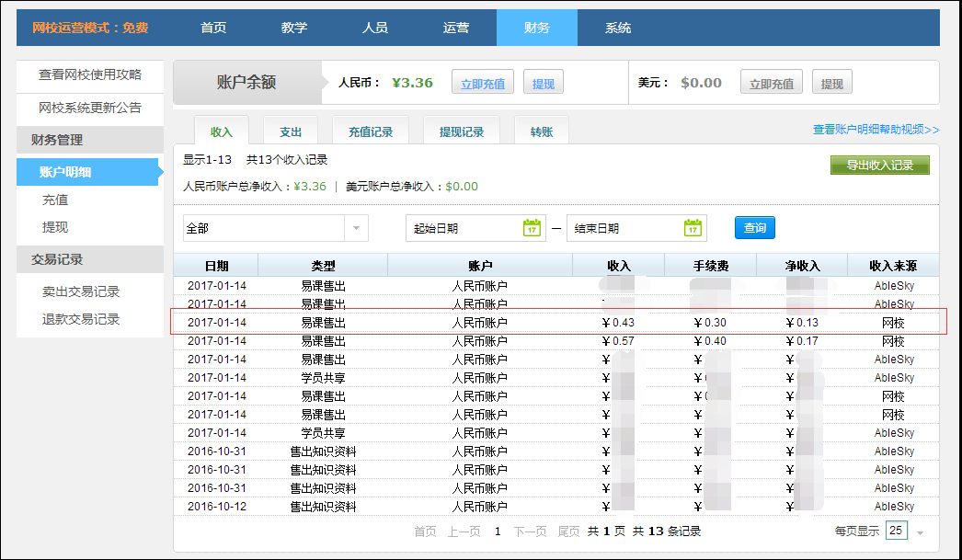Viewport: 962px width, 560px height.
Task: Open 网校系统更新公告 in the sidebar
Action: [x=90, y=108]
